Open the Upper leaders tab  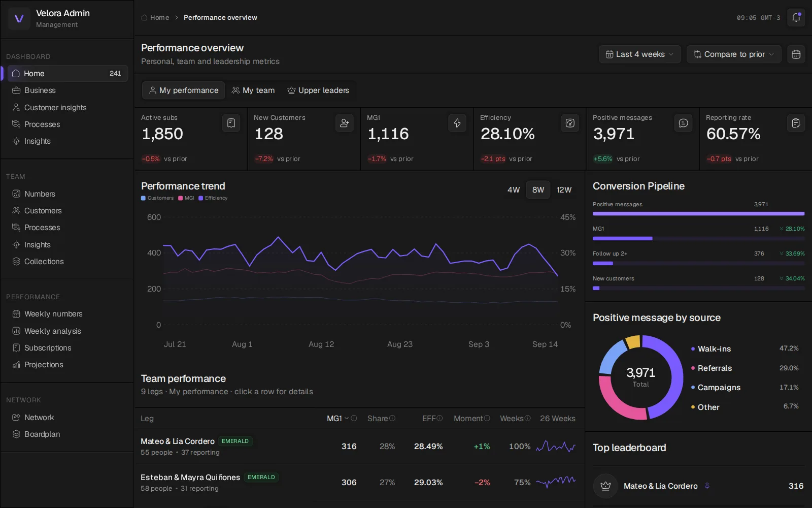coord(318,90)
